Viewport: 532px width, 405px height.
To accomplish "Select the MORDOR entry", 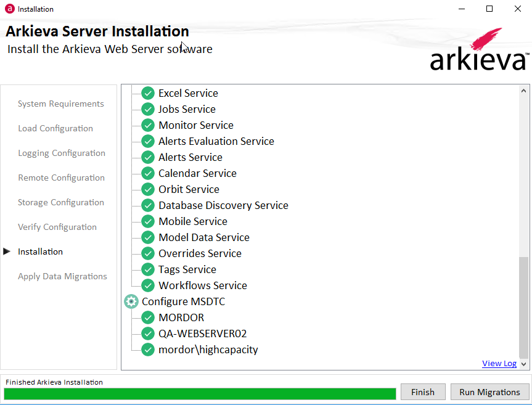I will [x=181, y=317].
